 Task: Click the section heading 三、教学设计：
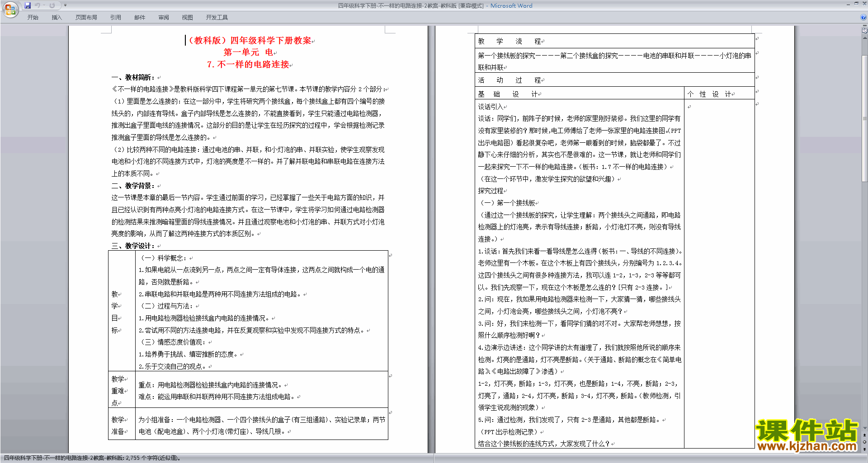click(133, 246)
